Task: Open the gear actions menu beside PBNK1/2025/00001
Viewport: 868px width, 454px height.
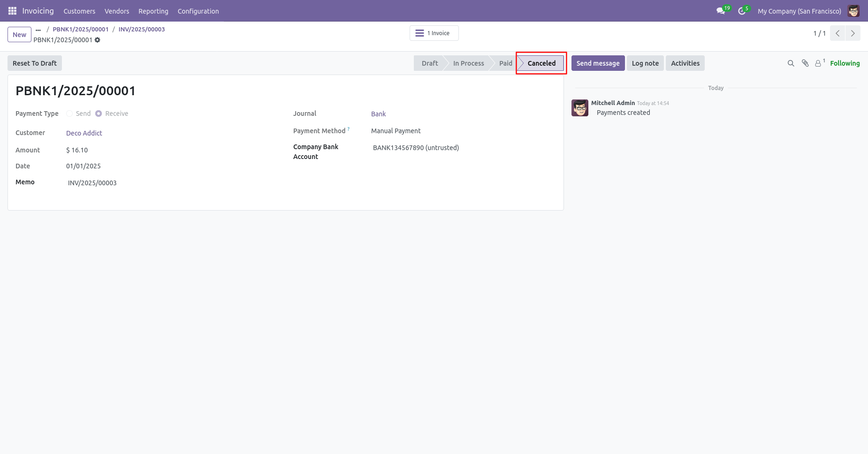Action: click(x=98, y=40)
